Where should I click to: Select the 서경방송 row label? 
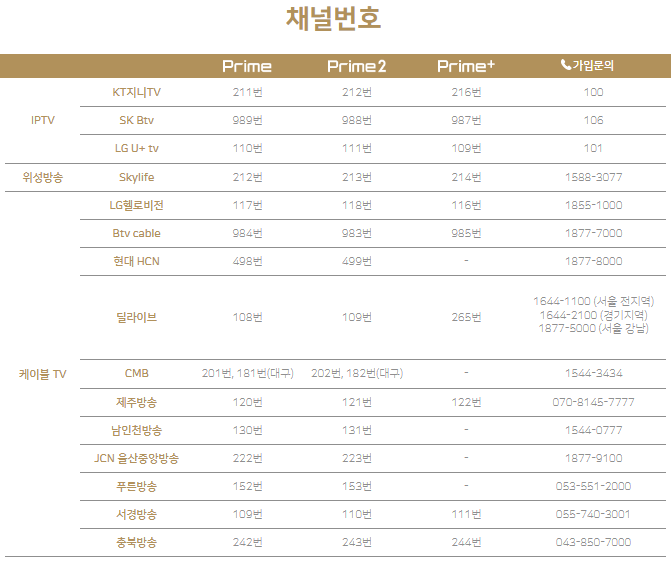[x=137, y=514]
